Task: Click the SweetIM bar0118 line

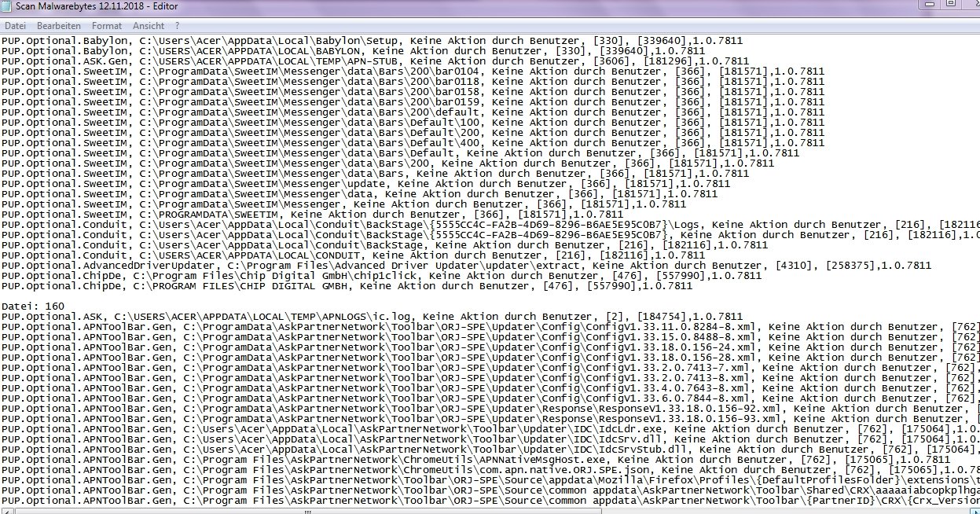Action: 413,81
